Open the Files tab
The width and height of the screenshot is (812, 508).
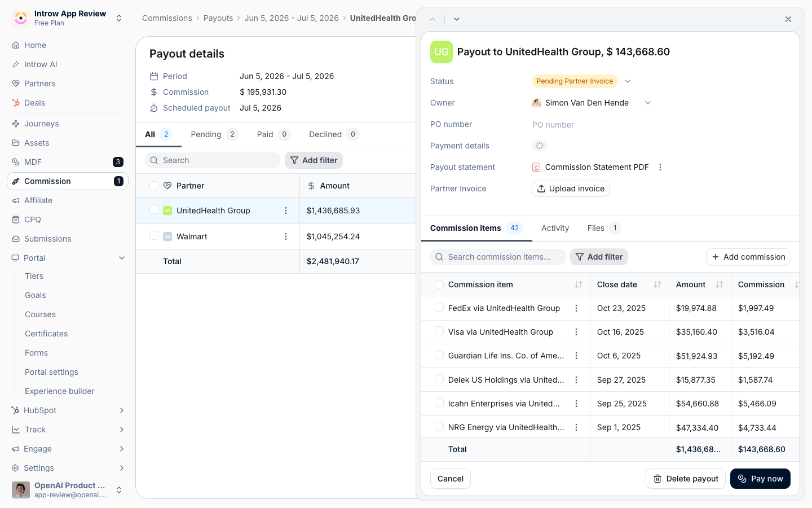pos(603,228)
